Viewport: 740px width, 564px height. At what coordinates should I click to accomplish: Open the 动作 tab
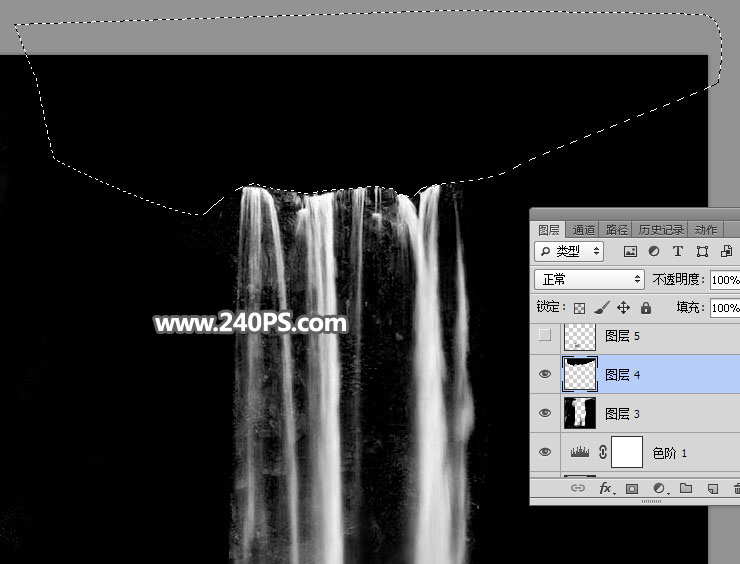(706, 230)
